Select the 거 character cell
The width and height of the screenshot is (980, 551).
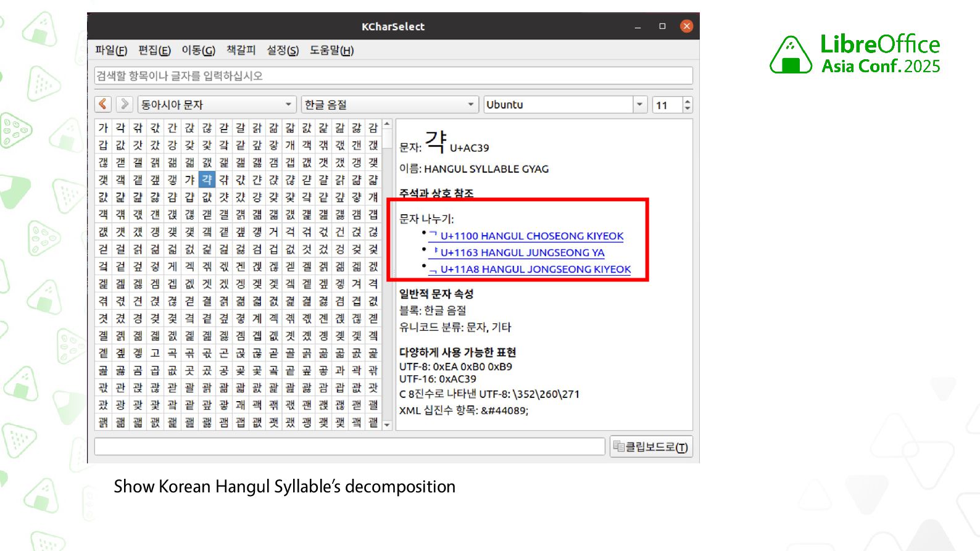tap(273, 231)
